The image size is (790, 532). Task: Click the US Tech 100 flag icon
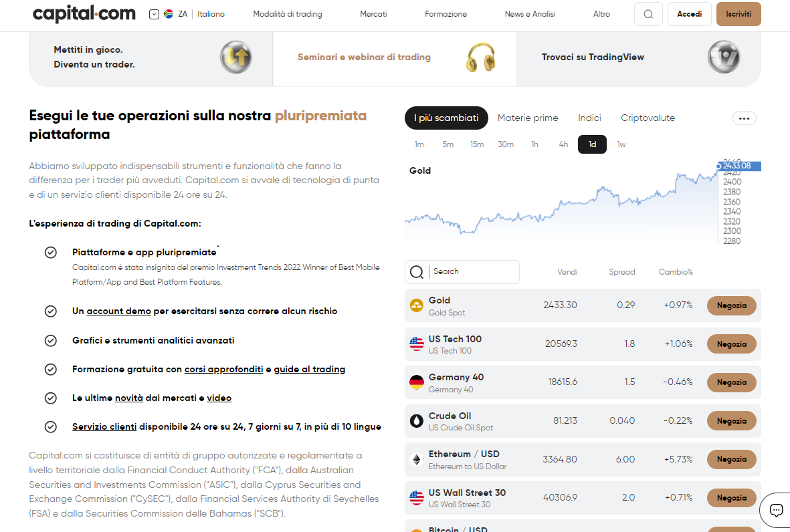(417, 344)
